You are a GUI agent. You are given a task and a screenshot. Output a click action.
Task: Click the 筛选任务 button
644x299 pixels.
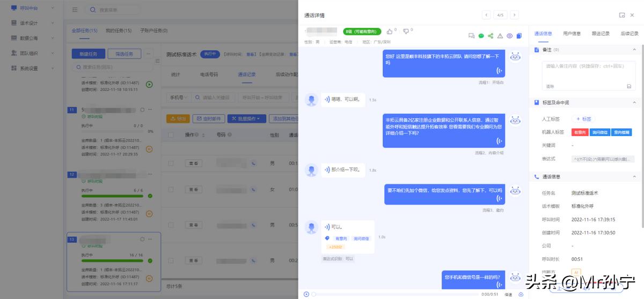point(125,54)
